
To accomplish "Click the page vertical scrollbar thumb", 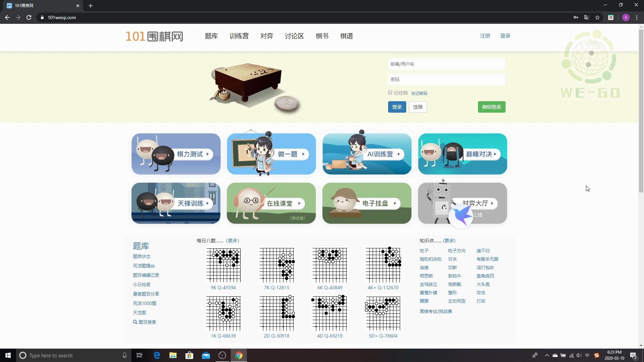I will [641, 111].
